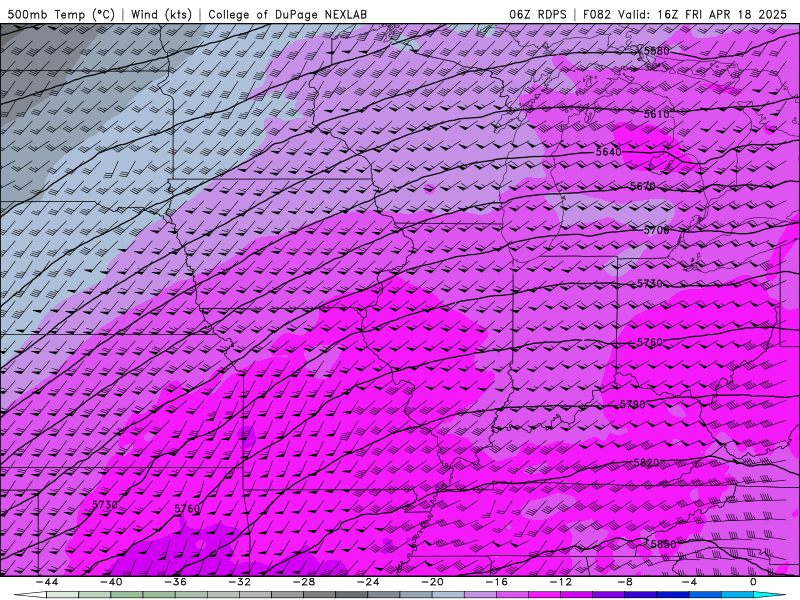Click the 5580 height contour label

tap(656, 51)
